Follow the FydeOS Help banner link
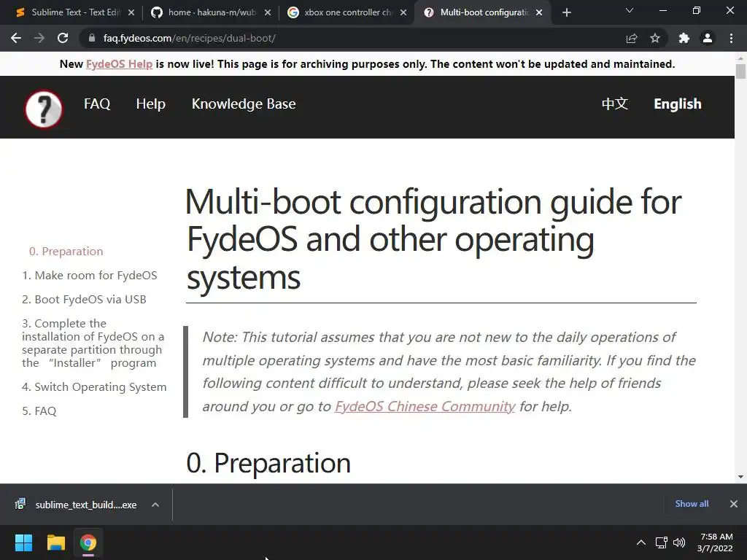Image resolution: width=747 pixels, height=560 pixels. 119,64
